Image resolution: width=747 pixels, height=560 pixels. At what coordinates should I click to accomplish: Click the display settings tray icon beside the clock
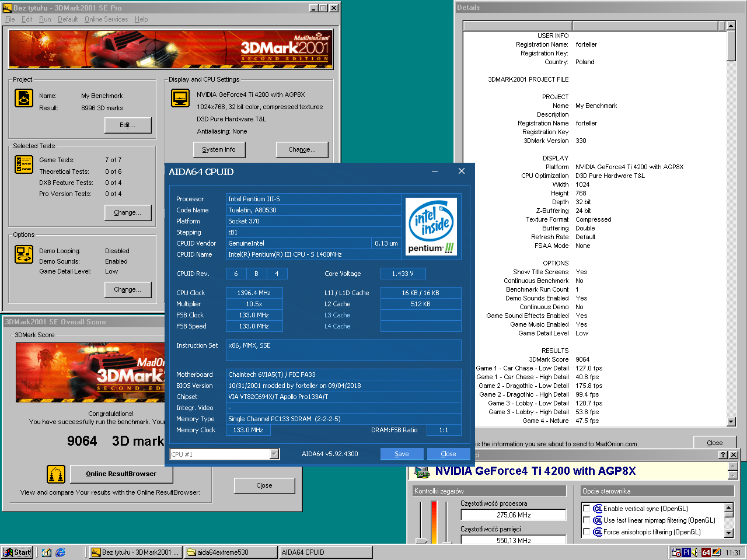pos(717,552)
